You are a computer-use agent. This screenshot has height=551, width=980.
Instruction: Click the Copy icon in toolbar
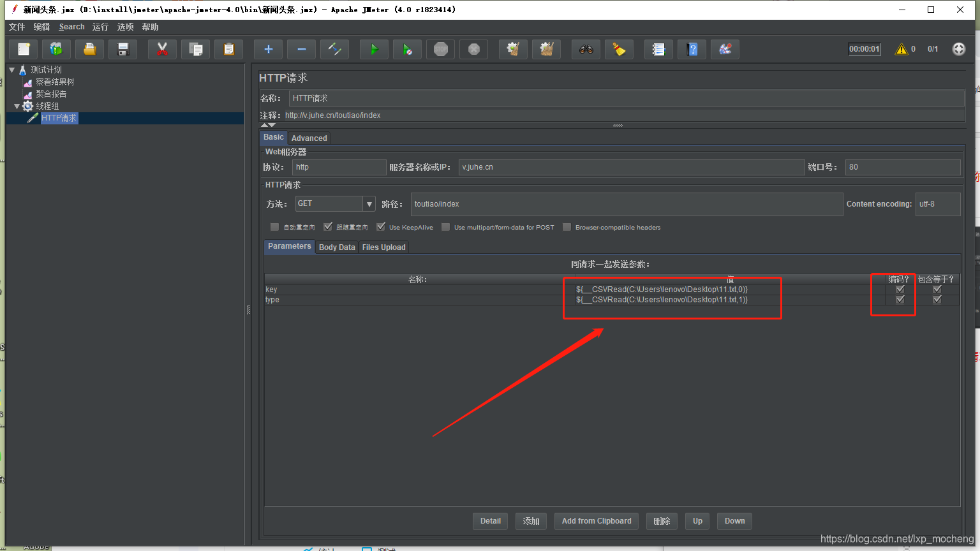(196, 49)
